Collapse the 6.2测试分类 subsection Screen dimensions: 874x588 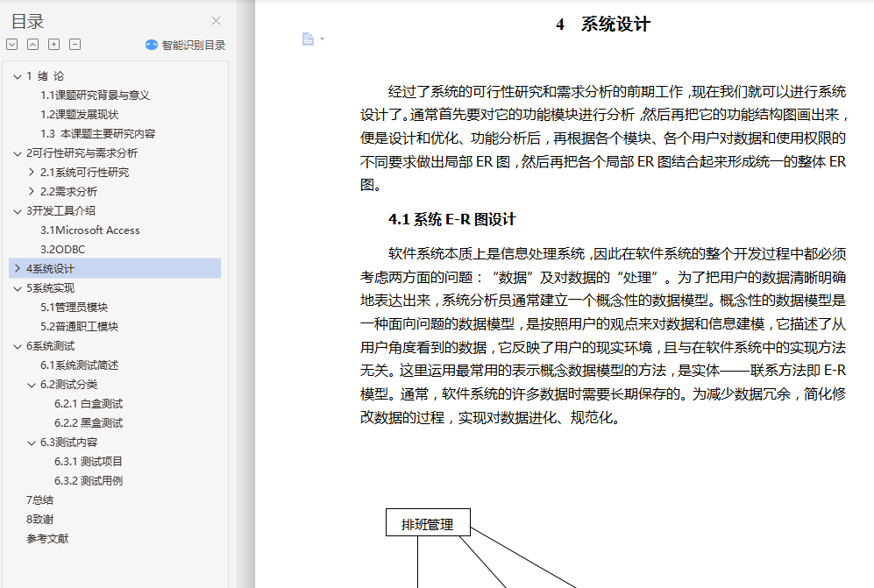click(x=32, y=385)
